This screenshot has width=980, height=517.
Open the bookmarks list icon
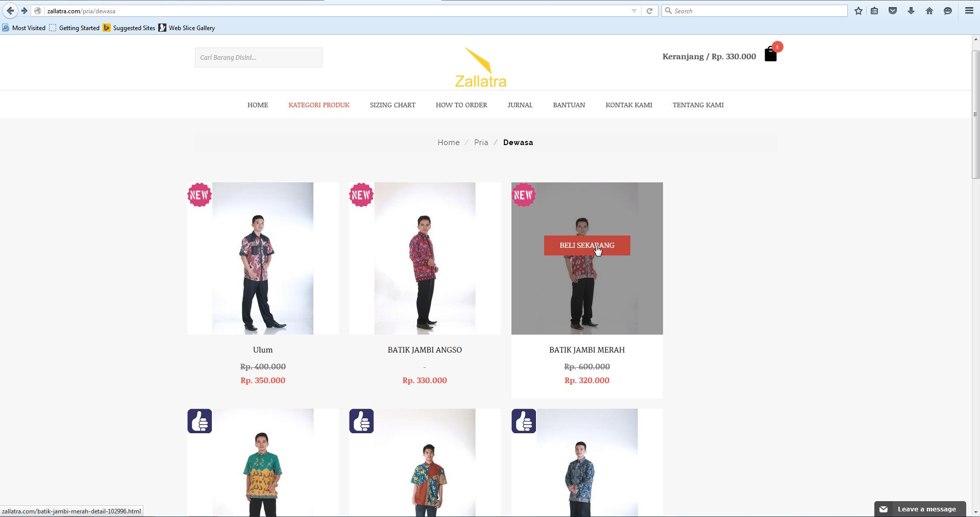[x=874, y=11]
